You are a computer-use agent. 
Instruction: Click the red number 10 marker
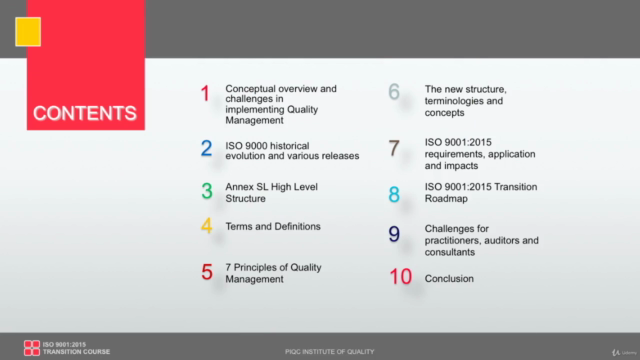400,277
